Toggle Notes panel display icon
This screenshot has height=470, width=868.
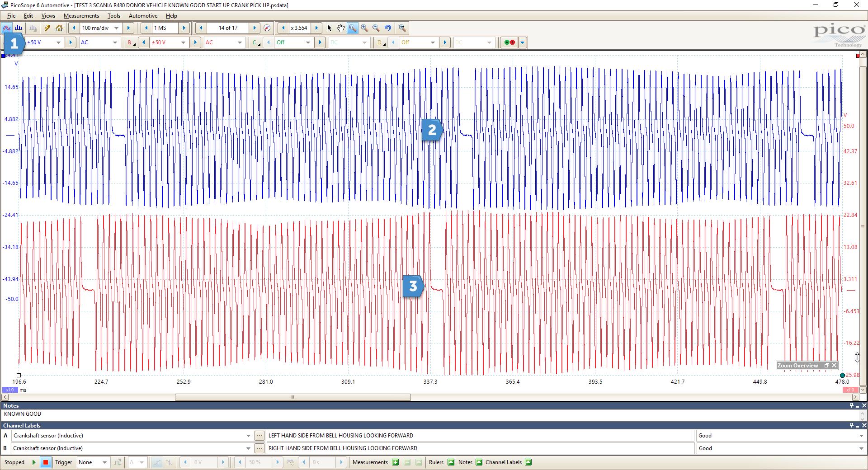(479, 462)
